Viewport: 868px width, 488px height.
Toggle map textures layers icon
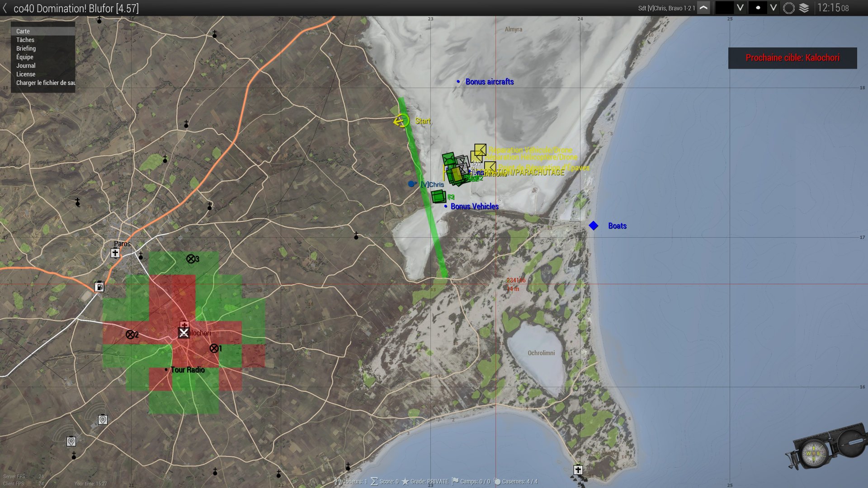pyautogui.click(x=804, y=8)
